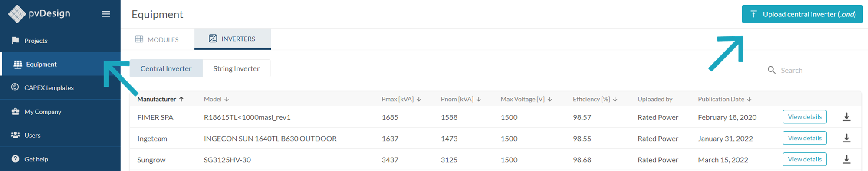Select the INVERTERS tab
The width and height of the screenshot is (868, 171).
tap(233, 39)
